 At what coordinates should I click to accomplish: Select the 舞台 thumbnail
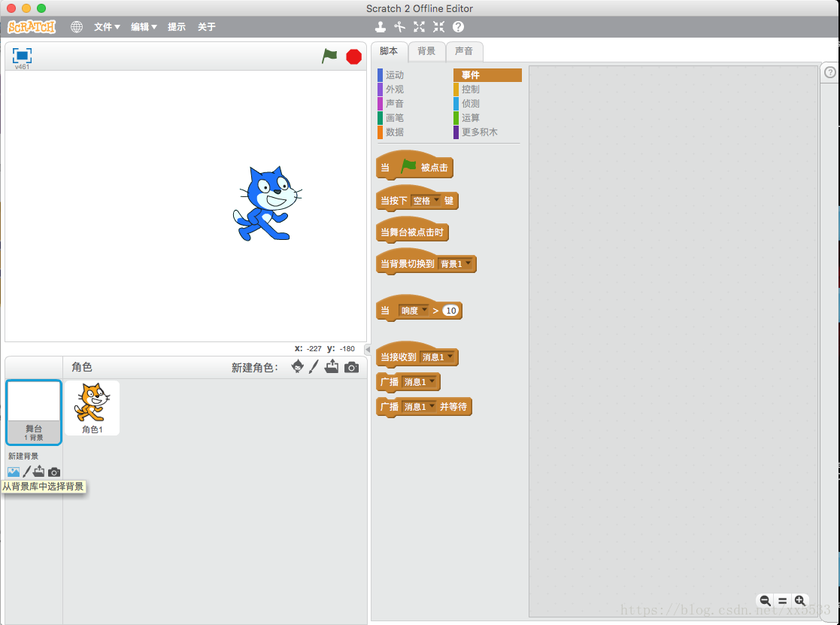(34, 412)
